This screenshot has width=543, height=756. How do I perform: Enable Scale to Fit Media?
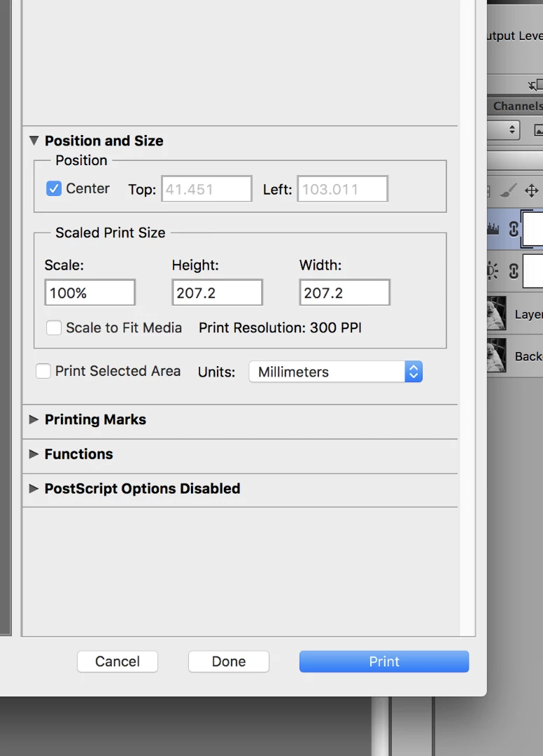[x=53, y=328]
